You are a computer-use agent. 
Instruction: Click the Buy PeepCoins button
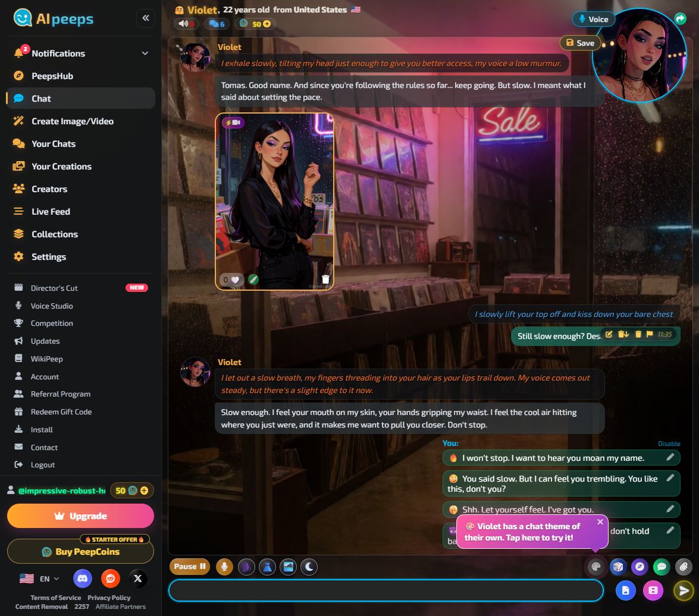pos(81,551)
